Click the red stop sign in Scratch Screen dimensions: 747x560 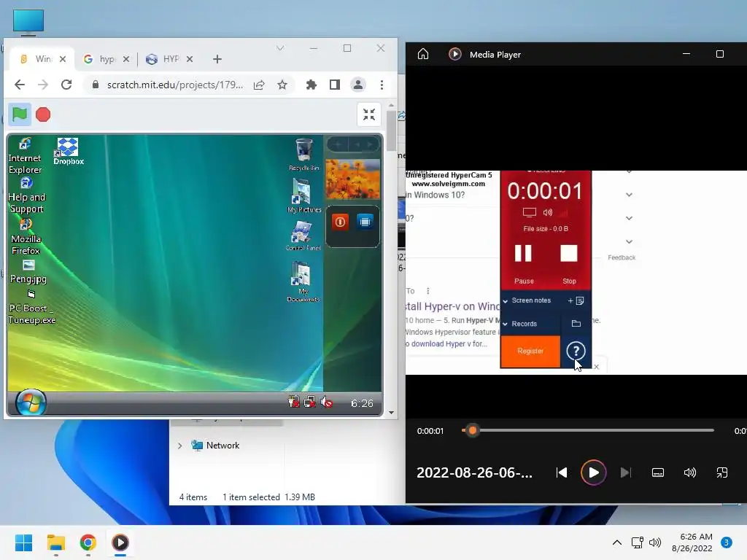coord(43,114)
